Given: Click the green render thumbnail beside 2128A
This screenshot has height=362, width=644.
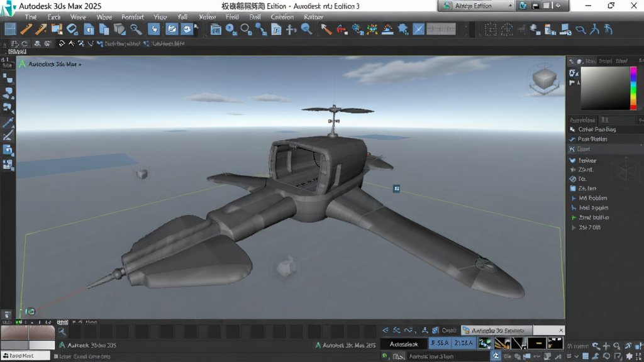Looking at the screenshot, I should tap(485, 343).
